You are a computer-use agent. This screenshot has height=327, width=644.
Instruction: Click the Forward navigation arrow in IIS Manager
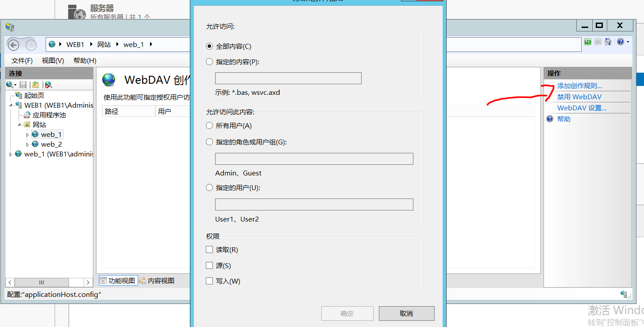[x=31, y=45]
